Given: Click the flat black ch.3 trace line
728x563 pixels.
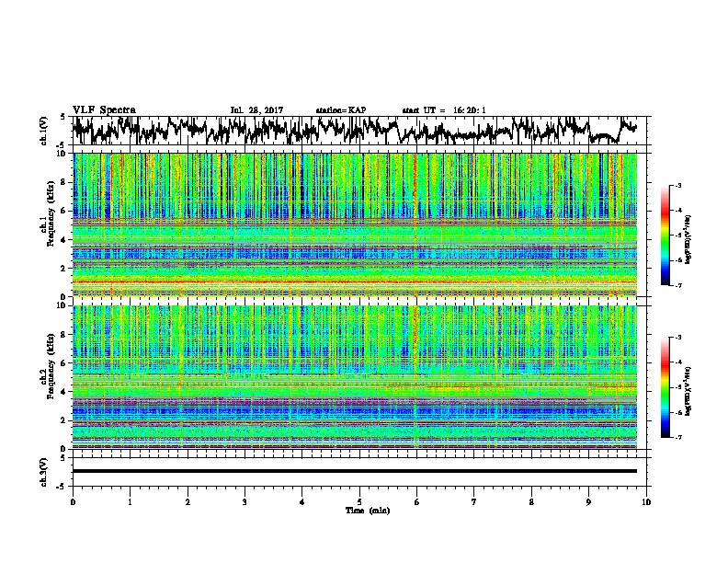Looking at the screenshot, I should pos(355,471).
